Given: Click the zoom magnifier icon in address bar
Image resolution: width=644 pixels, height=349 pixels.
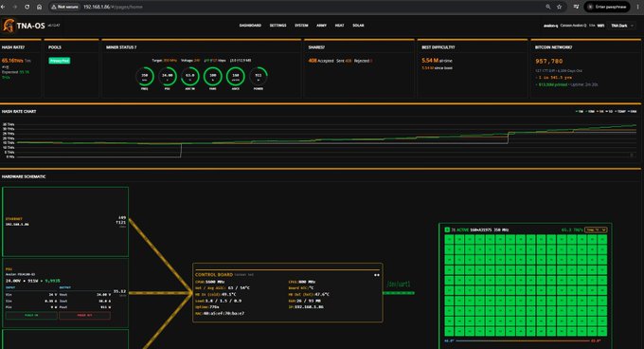Looking at the screenshot, I should pyautogui.click(x=548, y=7).
